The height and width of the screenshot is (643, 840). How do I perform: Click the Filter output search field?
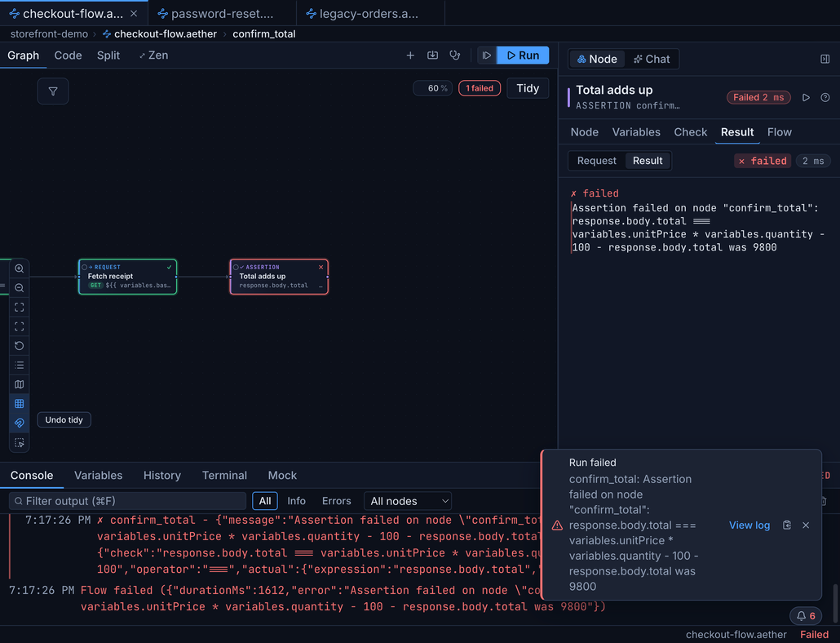point(128,501)
